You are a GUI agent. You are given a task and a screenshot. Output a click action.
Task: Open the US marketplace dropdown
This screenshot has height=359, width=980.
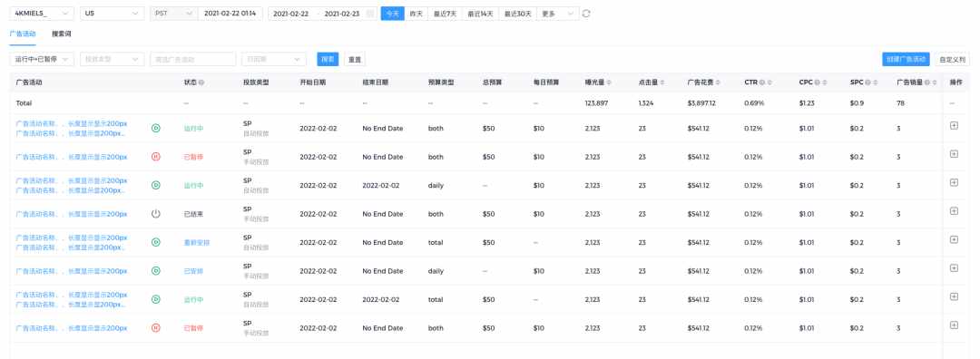pyautogui.click(x=112, y=13)
